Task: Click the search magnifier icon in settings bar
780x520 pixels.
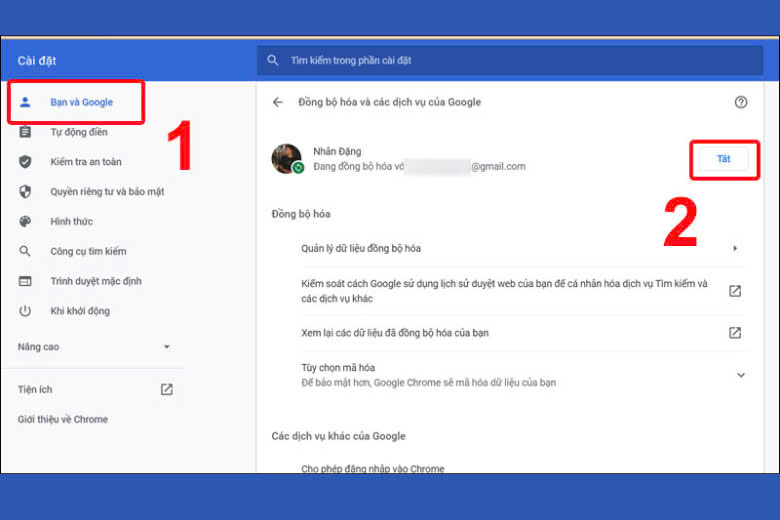Action: point(273,60)
